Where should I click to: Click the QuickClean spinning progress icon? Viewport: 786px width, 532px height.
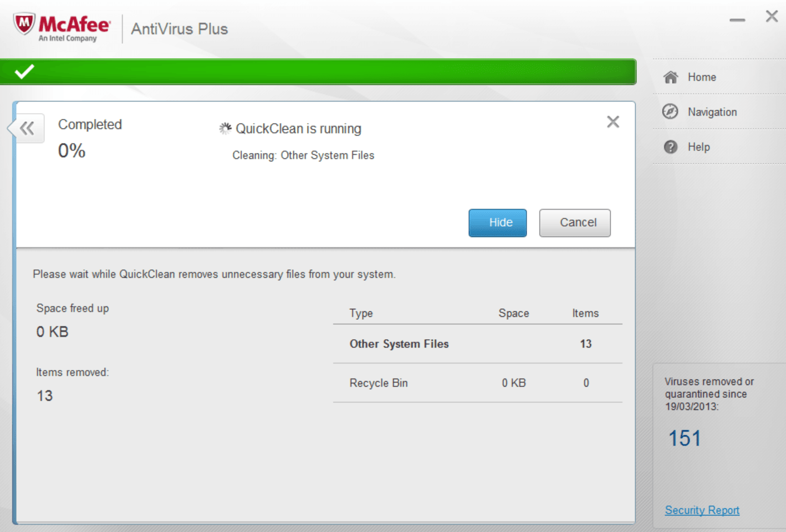point(225,129)
